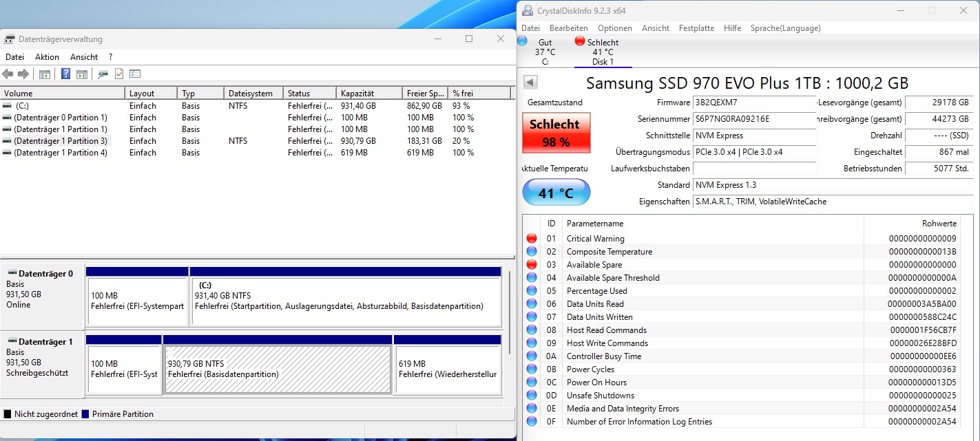Click the blue orb beside Power Cycles
980x441 pixels.
532,369
